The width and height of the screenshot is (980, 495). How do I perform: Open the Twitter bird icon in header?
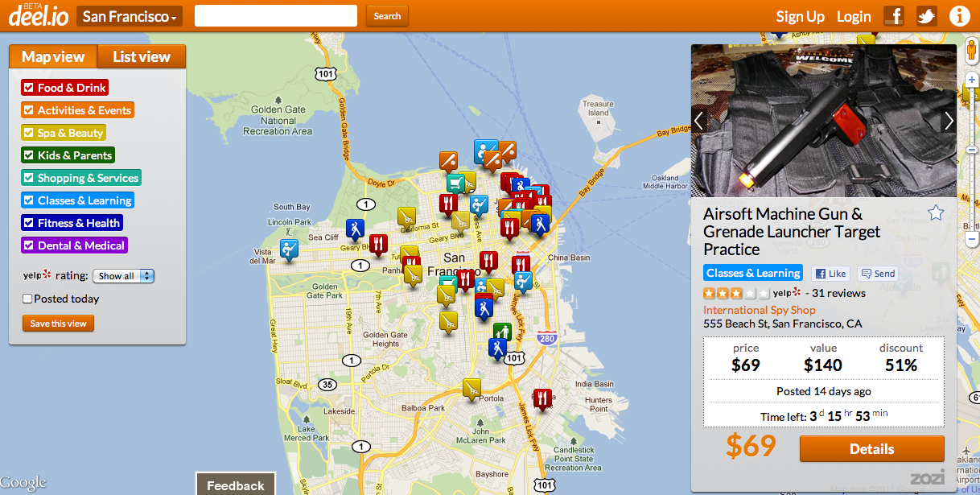click(x=927, y=16)
